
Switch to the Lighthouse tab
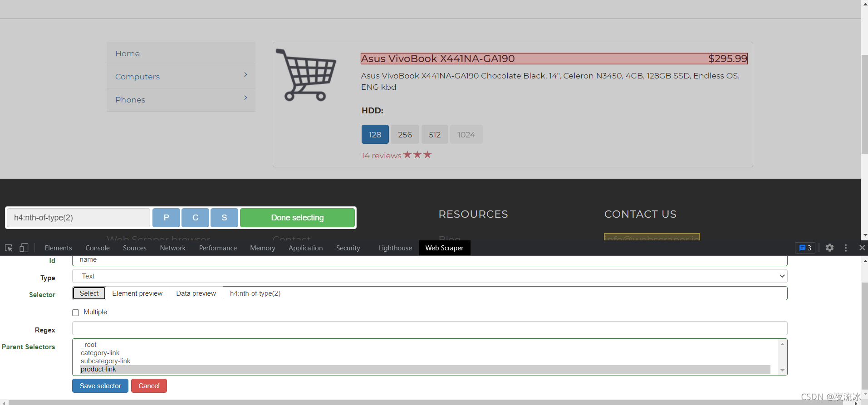pyautogui.click(x=395, y=248)
